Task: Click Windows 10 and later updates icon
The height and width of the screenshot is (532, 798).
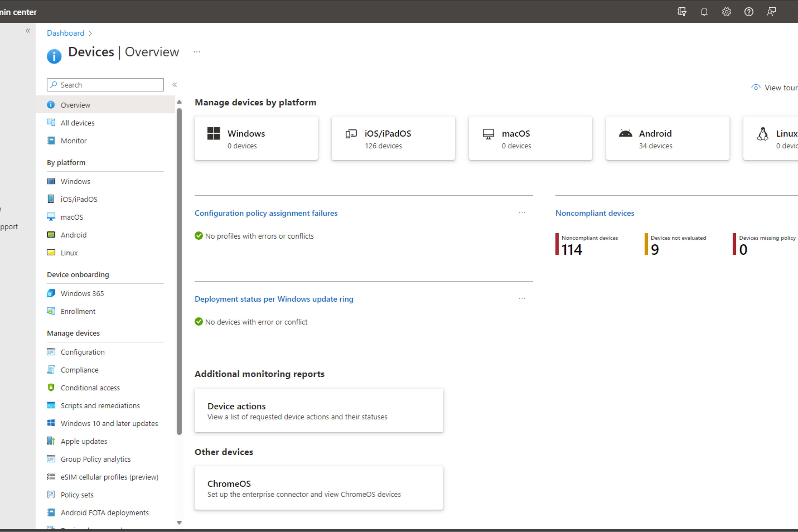Action: pos(51,423)
